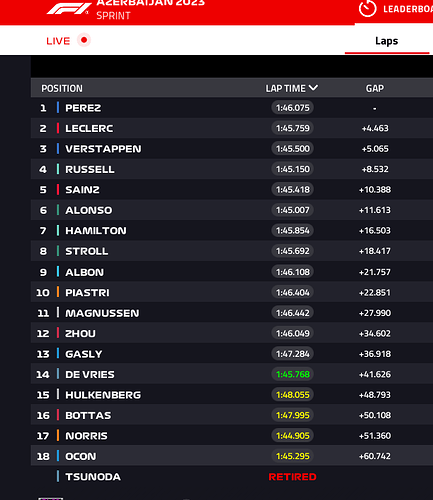Click Ocon's +60.742 gap value
The image size is (433, 500).
point(375,456)
